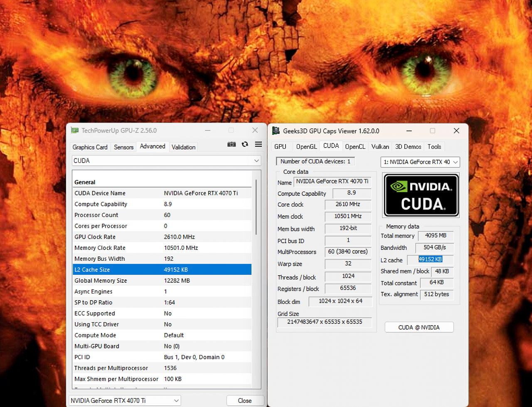Screen dimensions: 532x407
Task: Select the Compute Capability row in GPU-Z
Action: (162, 204)
